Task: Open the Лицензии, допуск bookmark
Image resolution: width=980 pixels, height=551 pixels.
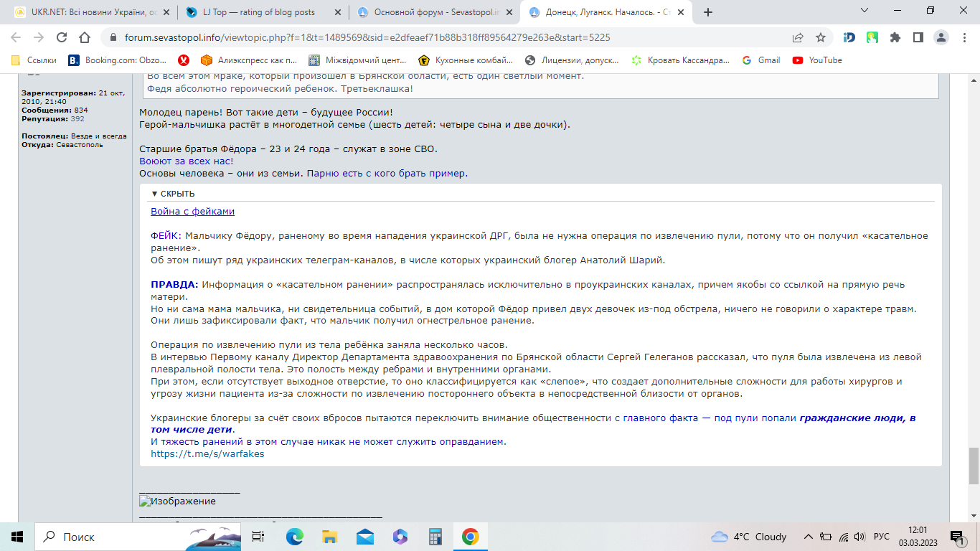Action: pos(572,60)
